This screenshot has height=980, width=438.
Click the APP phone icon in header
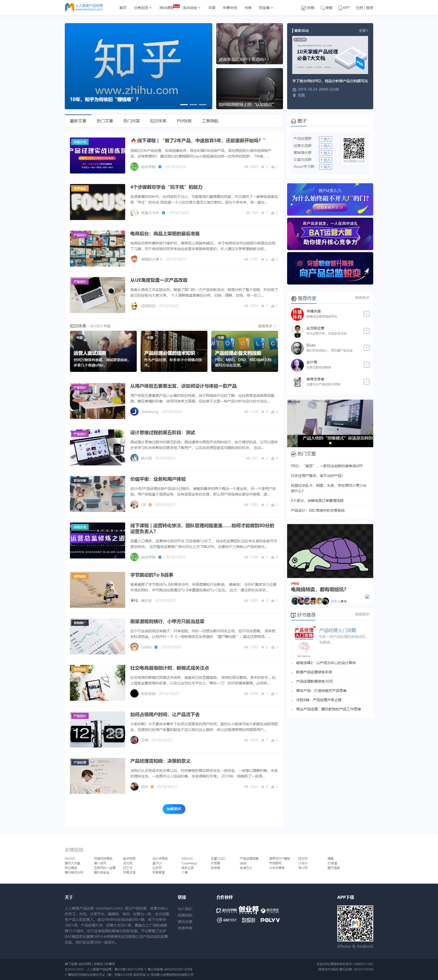(340, 8)
